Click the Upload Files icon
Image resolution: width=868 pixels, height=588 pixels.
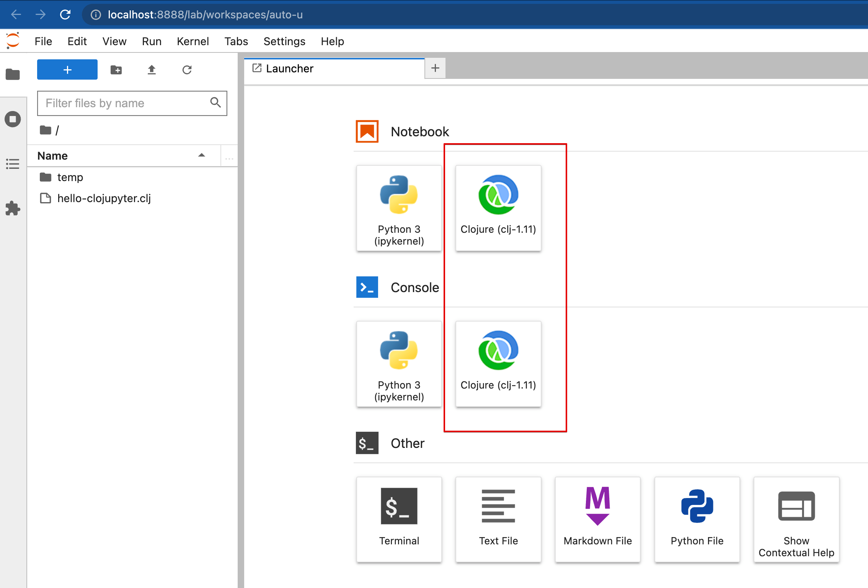point(152,70)
